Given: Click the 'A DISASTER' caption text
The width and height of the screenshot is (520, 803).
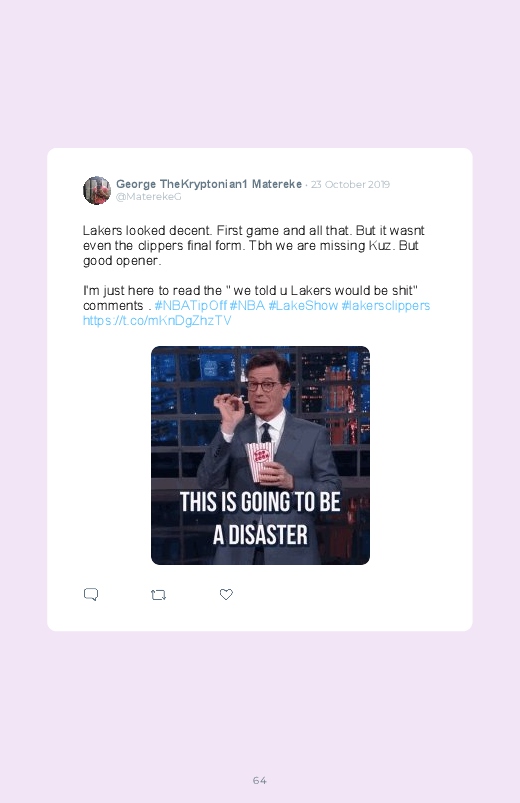Looking at the screenshot, I should tap(260, 535).
